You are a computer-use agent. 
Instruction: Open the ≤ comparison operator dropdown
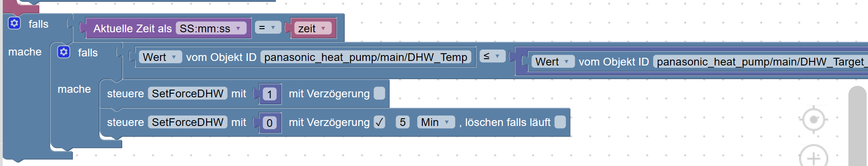492,56
